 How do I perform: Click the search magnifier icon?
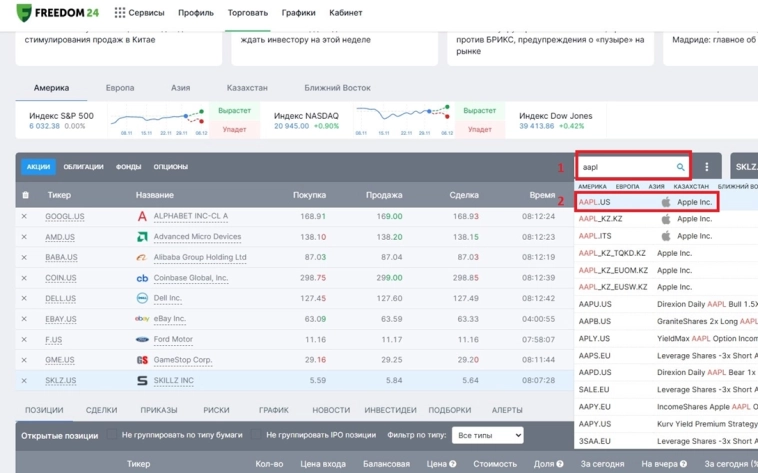pos(680,167)
